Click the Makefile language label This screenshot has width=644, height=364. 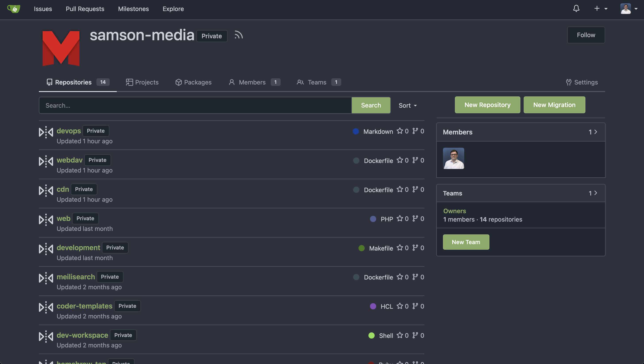click(x=381, y=249)
